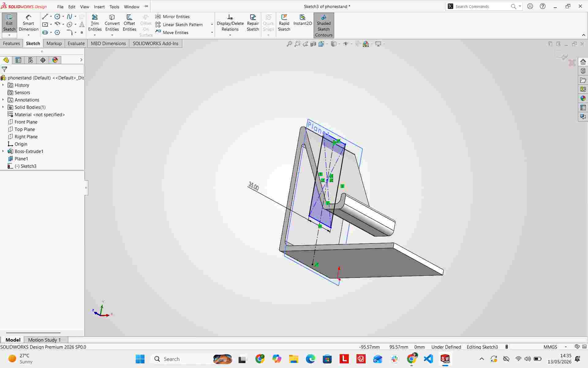
Task: Click the Exit Sketch button
Action: coord(9,23)
